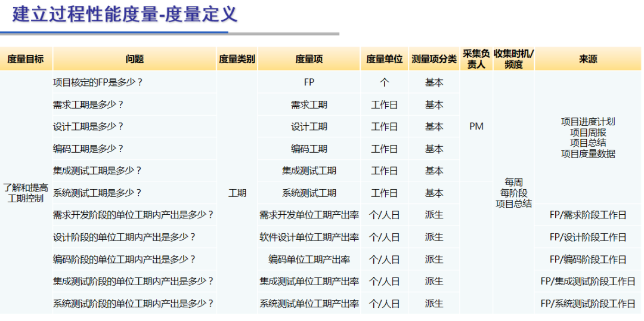Click the source cell FP/需求阶段工作日

click(x=588, y=215)
